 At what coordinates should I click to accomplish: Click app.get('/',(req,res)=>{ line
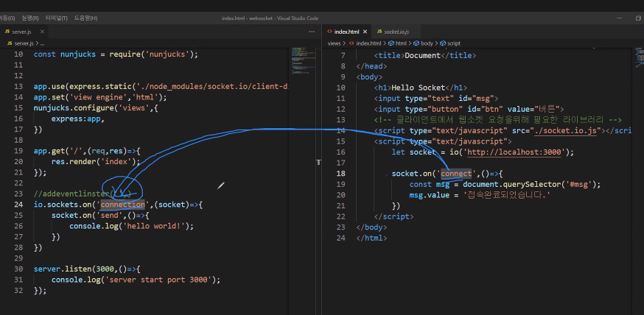[x=87, y=151]
